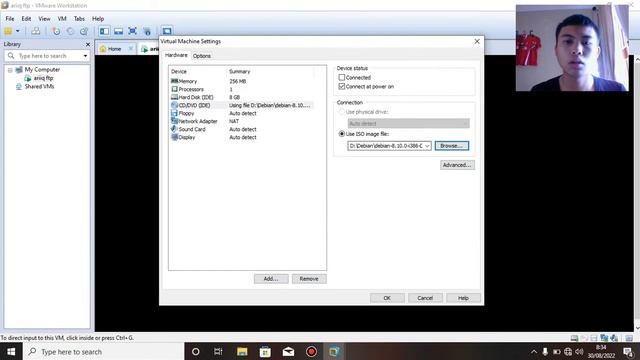Screen dimensions: 640x360
Task: Show hidden system tray icons
Action: [x=533, y=351]
